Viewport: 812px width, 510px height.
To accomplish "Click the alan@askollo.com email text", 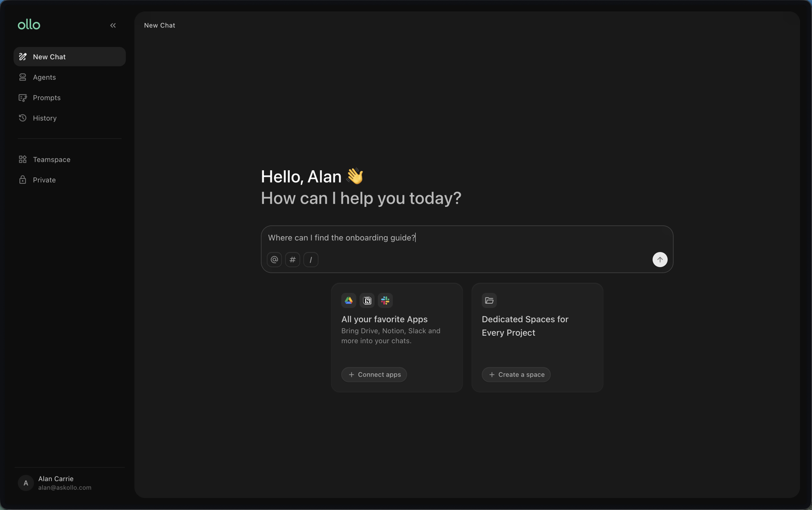I will click(65, 488).
